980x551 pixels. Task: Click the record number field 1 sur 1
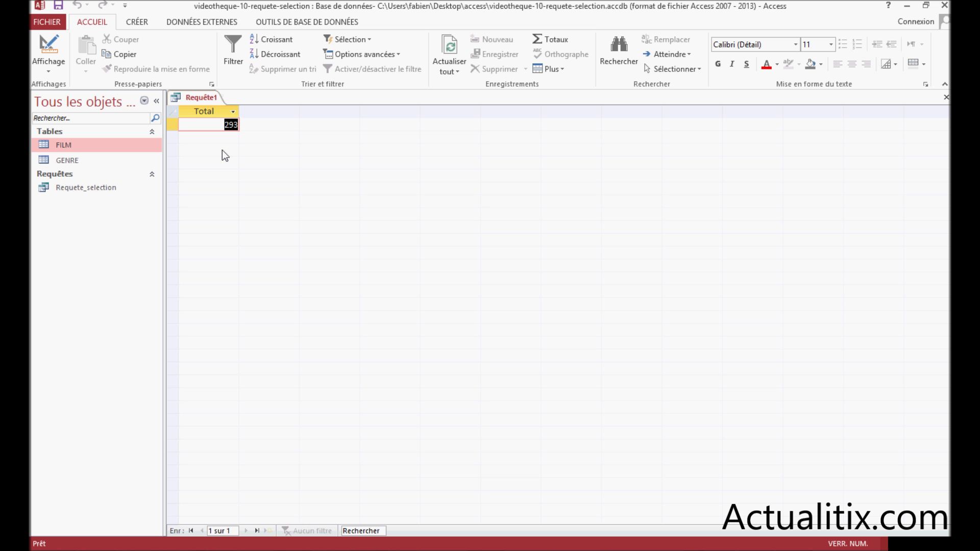[x=223, y=531]
